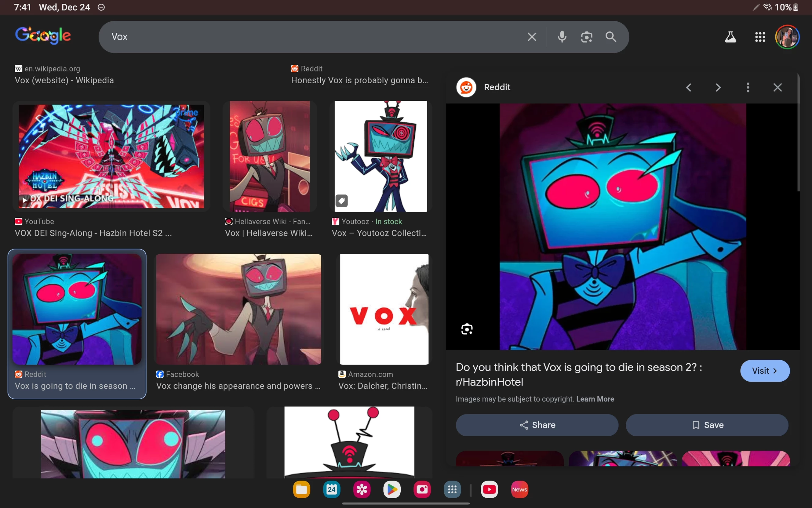Share this Vox image
Image resolution: width=812 pixels, height=508 pixels.
point(537,425)
